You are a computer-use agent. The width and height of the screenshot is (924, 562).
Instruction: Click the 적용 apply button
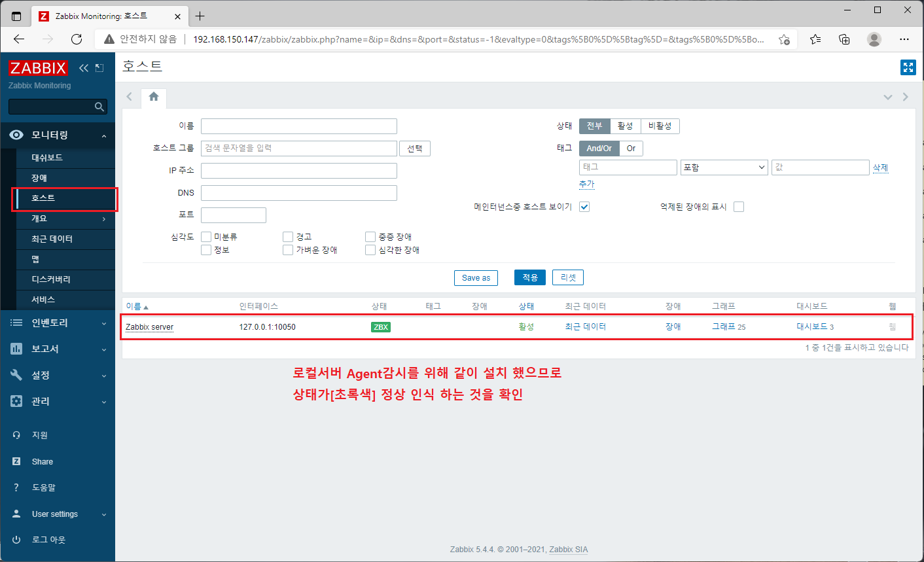(x=530, y=278)
